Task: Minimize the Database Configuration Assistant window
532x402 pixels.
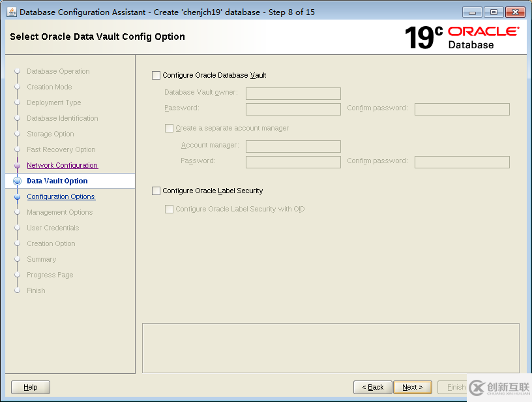Action: tap(472, 12)
